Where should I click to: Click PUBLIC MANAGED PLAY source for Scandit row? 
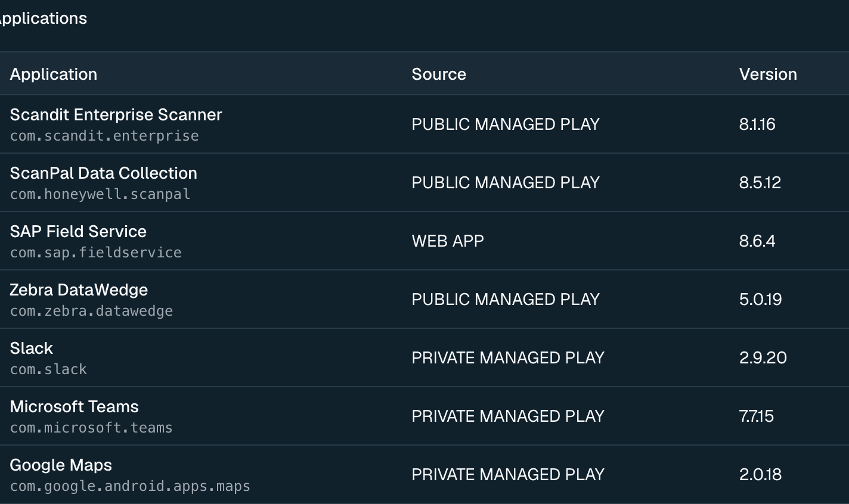[506, 124]
